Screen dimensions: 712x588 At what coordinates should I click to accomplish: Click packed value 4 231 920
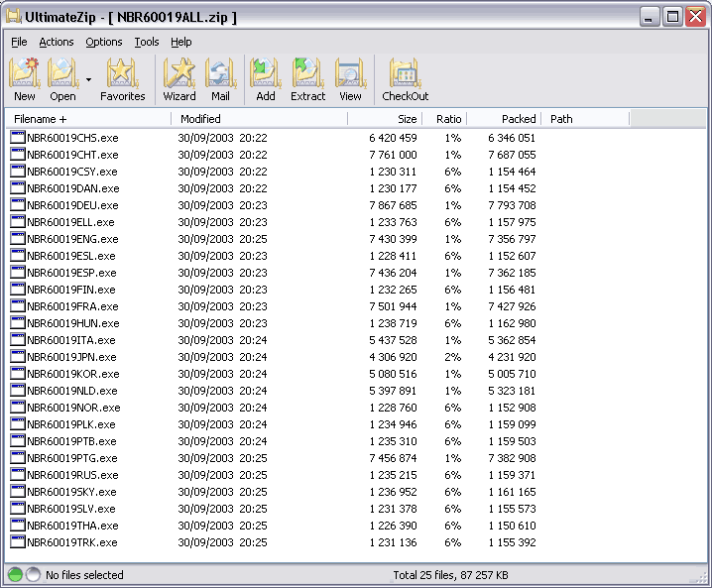point(512,357)
